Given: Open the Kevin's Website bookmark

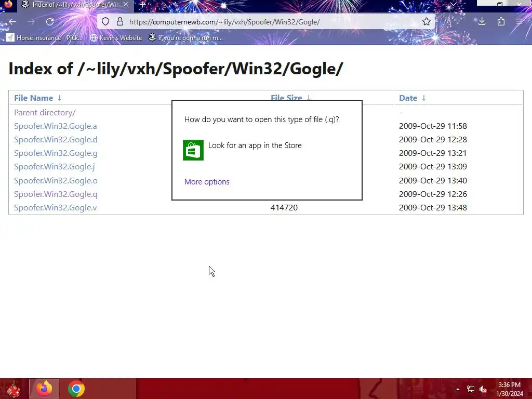Looking at the screenshot, I should coord(116,37).
